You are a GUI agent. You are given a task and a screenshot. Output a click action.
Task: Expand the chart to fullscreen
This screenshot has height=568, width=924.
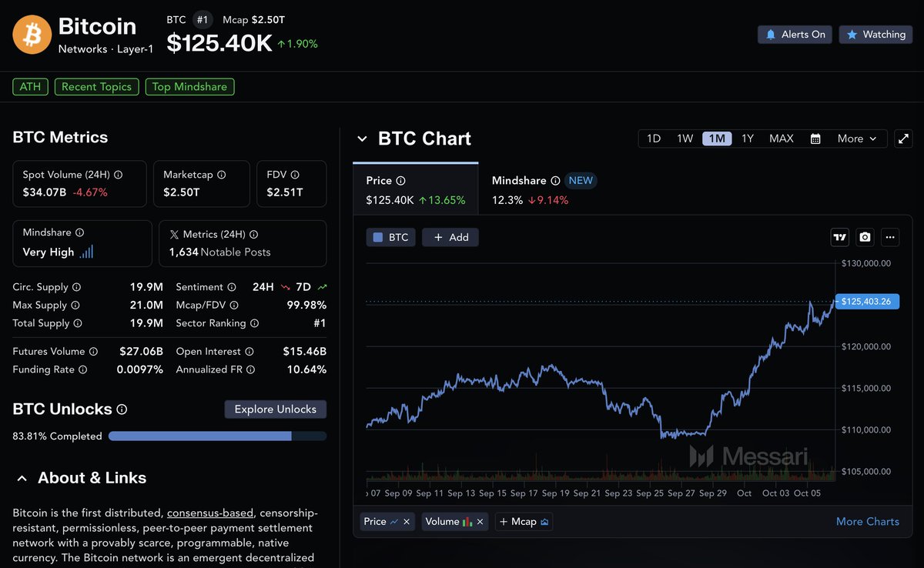tap(904, 139)
